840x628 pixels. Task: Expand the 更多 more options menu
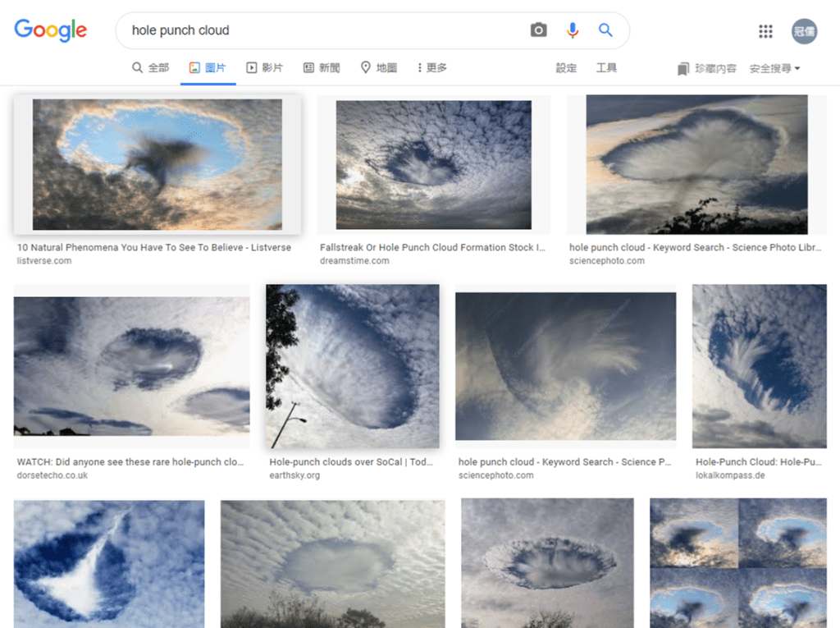[x=431, y=68]
